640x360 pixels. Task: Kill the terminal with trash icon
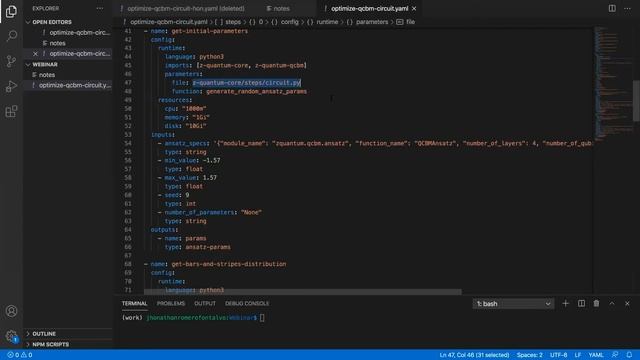point(596,303)
